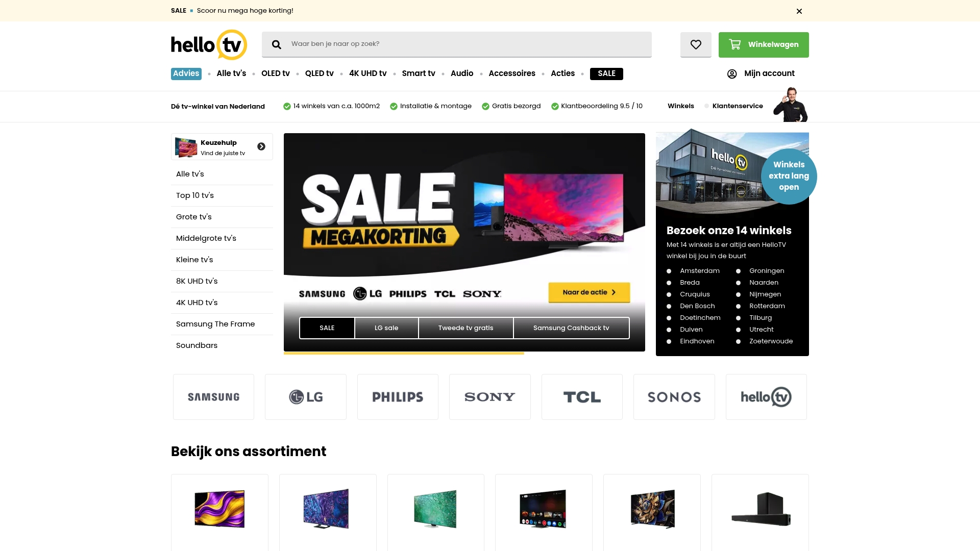Open the TCL brand logo tile
The height and width of the screenshot is (551, 980).
tap(582, 397)
